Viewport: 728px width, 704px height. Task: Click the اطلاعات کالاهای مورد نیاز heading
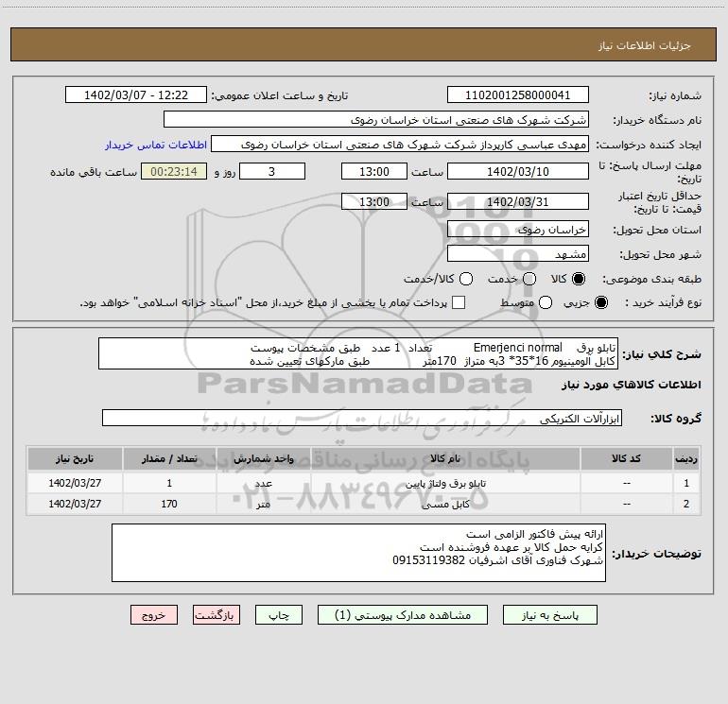pyautogui.click(x=631, y=385)
